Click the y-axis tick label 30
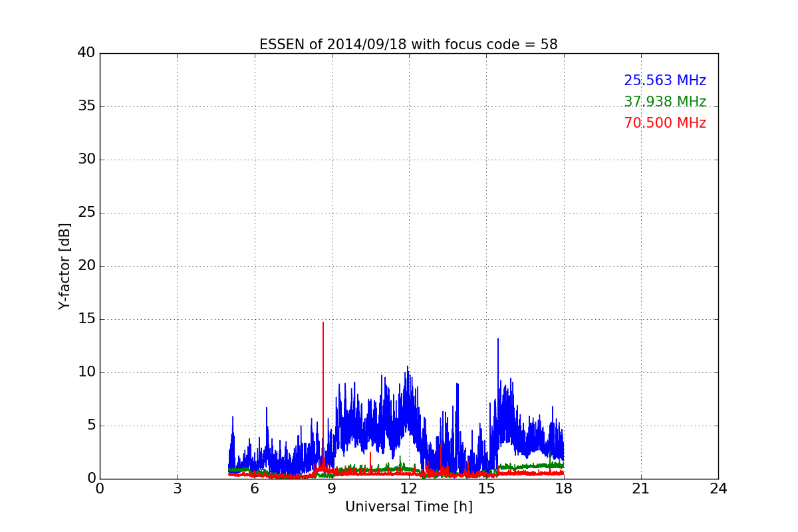798x532 pixels. pos(86,160)
